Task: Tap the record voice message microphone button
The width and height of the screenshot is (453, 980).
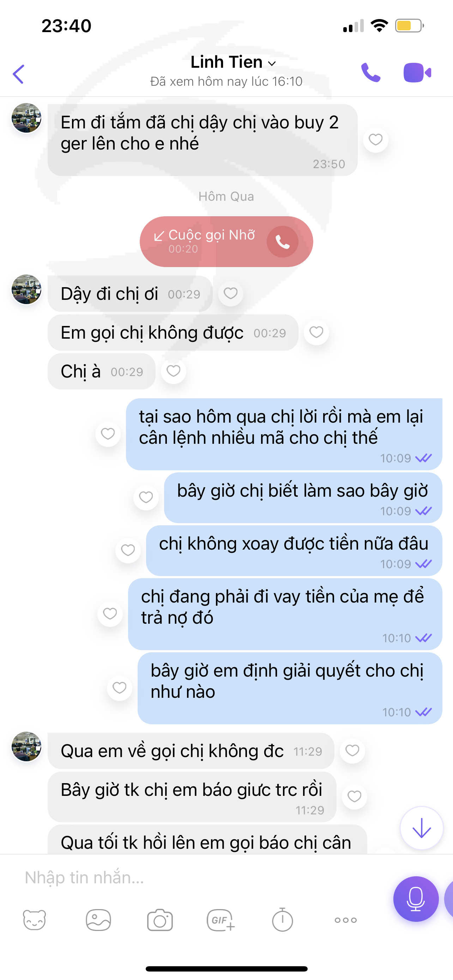Action: click(416, 899)
